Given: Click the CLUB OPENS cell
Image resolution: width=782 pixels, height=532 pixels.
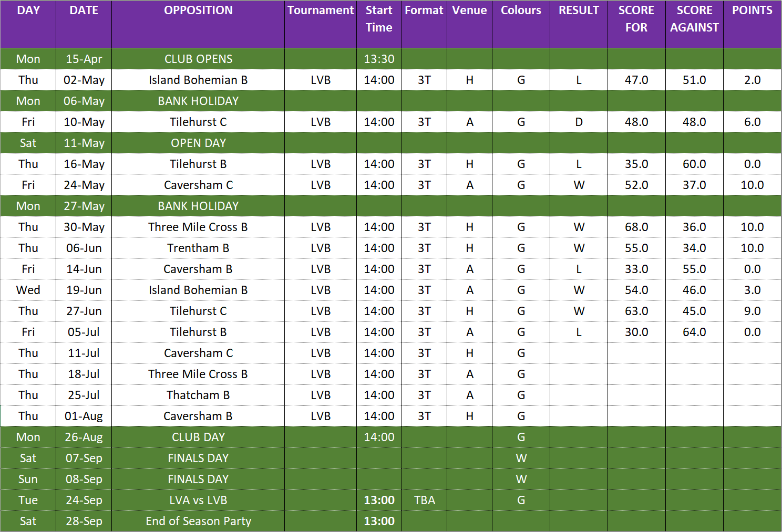Looking at the screenshot, I should pyautogui.click(x=198, y=59).
